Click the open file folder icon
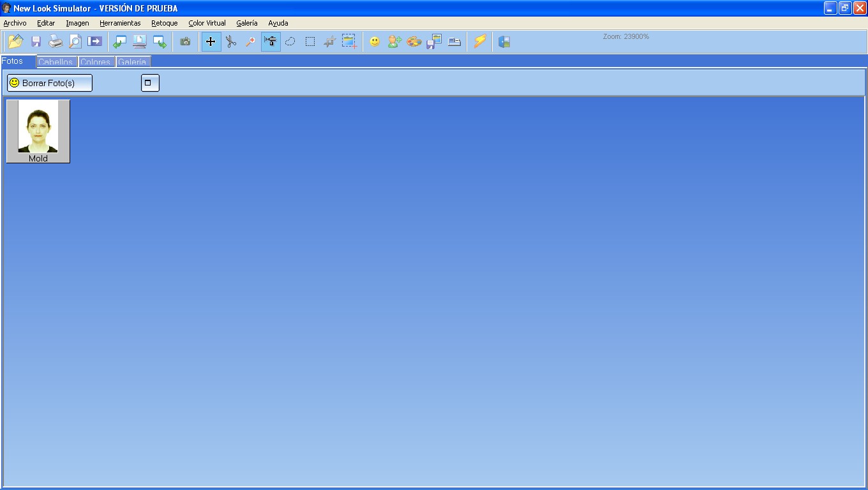The height and width of the screenshot is (490, 868). [x=15, y=41]
